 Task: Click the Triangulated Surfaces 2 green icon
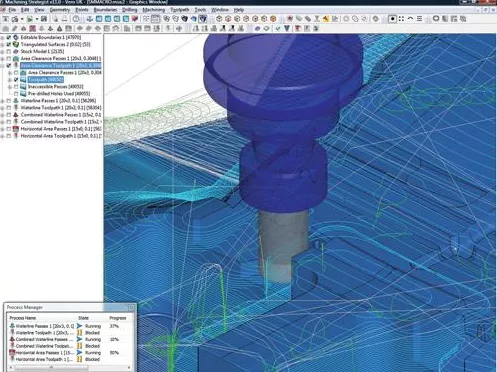tap(16, 44)
